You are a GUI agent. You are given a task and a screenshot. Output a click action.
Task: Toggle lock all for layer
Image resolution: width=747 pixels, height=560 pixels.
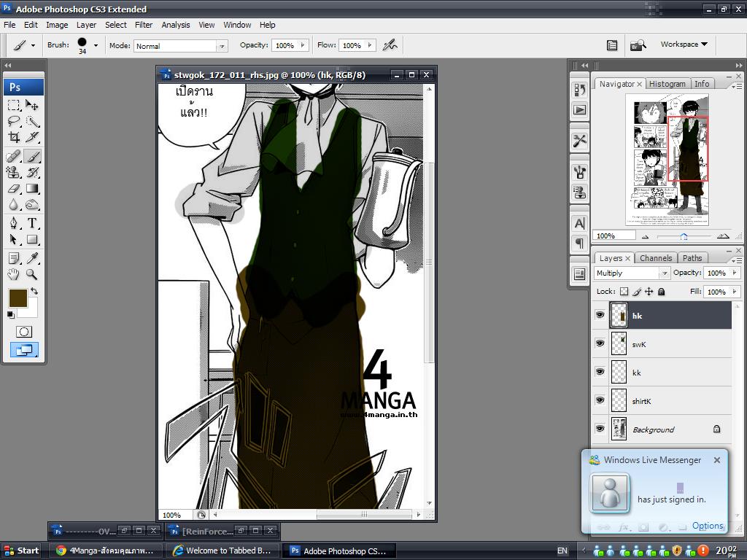pos(661,292)
